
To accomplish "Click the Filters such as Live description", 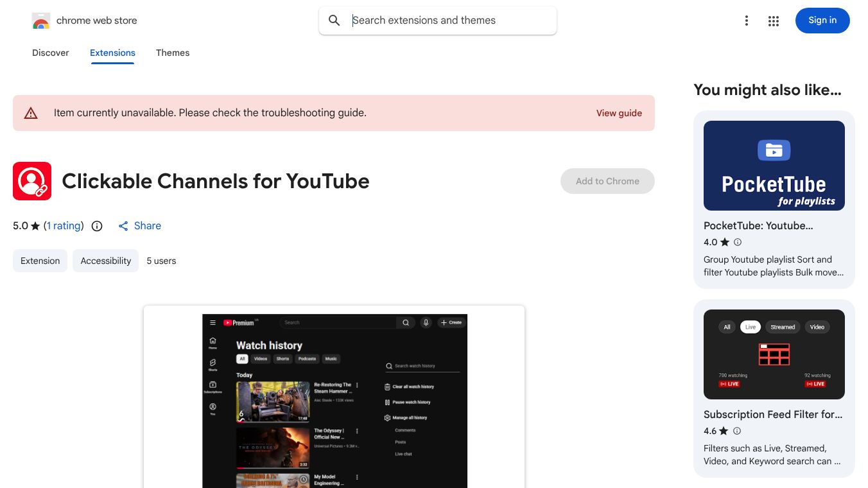I will [772, 455].
